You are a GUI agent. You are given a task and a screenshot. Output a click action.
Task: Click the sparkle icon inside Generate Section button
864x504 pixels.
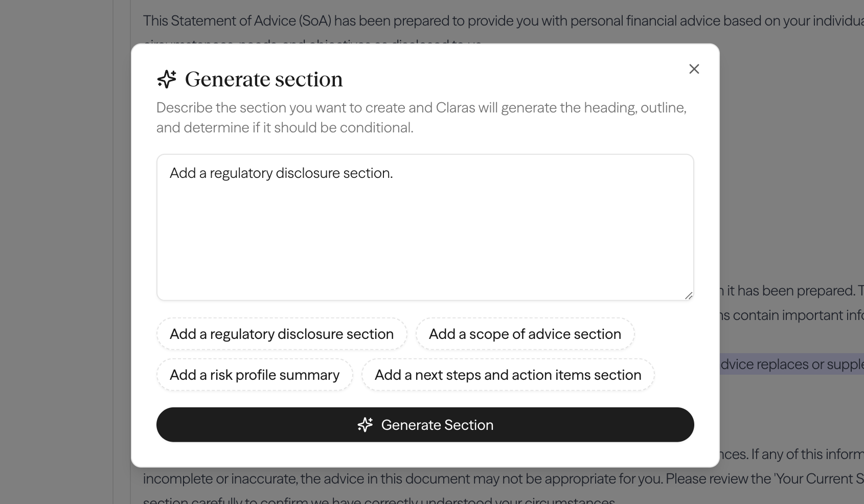[365, 425]
